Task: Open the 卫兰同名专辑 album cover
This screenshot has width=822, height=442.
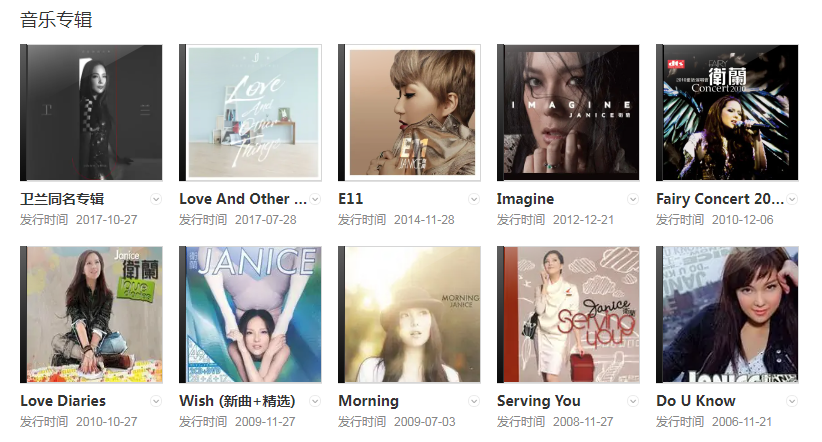Action: (x=91, y=113)
